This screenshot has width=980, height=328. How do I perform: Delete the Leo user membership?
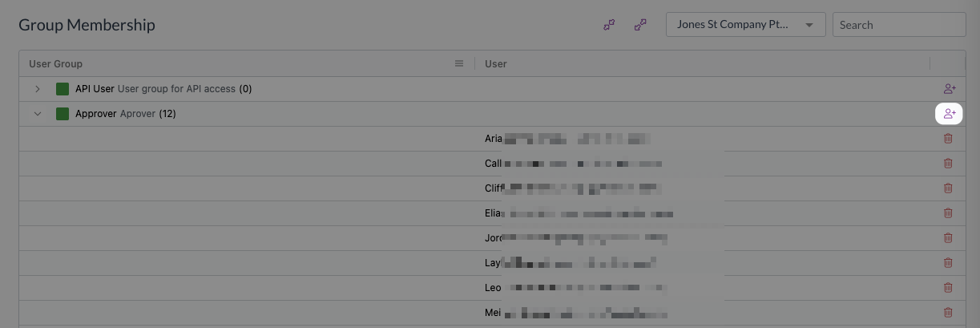948,288
